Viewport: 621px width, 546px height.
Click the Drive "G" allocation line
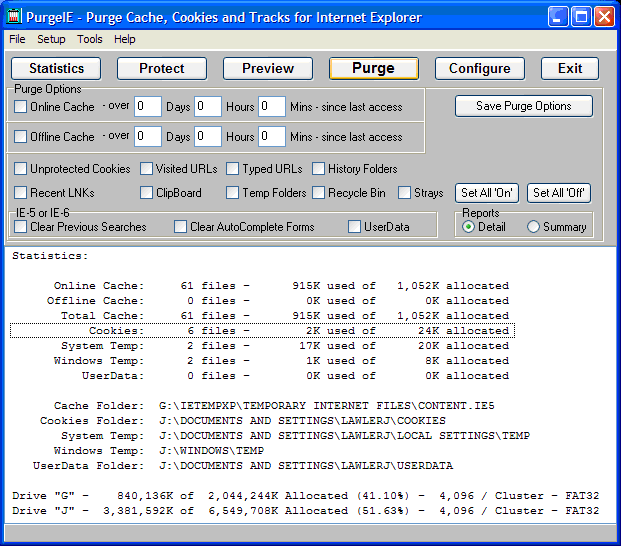coord(305,496)
